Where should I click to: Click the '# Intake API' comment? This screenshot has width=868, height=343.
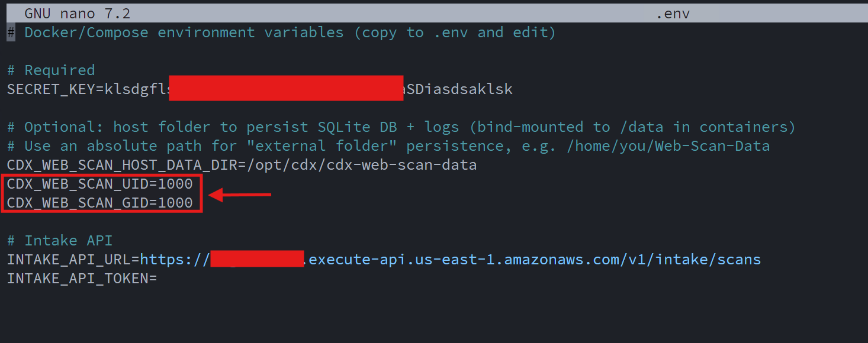[x=60, y=241]
